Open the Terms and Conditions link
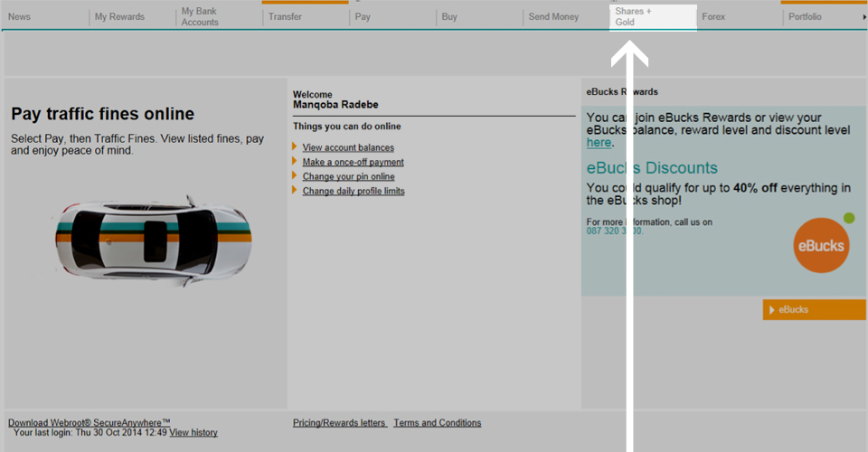Screen dimensions: 868x452 [x=438, y=423]
